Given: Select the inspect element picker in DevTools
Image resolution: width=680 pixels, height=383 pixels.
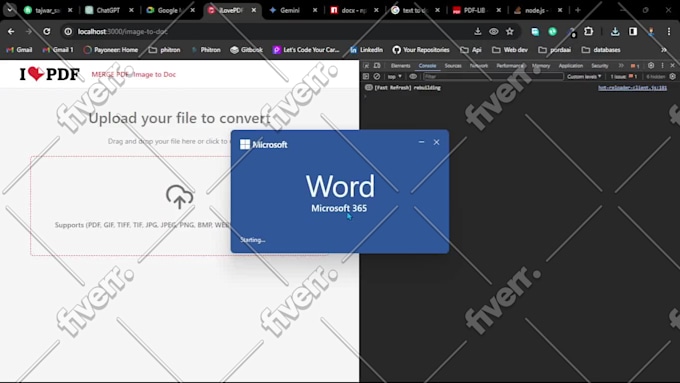Looking at the screenshot, I should point(366,65).
